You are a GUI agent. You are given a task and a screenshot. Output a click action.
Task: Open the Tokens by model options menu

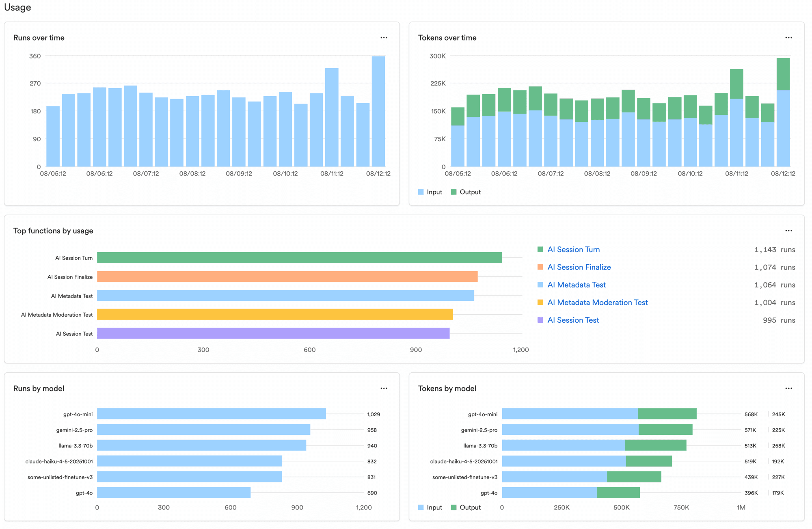(788, 389)
